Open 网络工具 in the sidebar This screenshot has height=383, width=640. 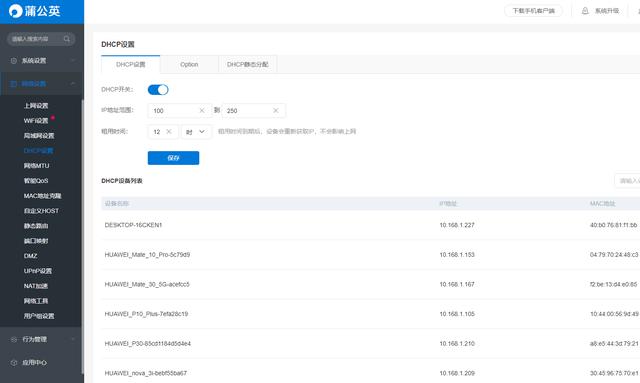tap(36, 301)
